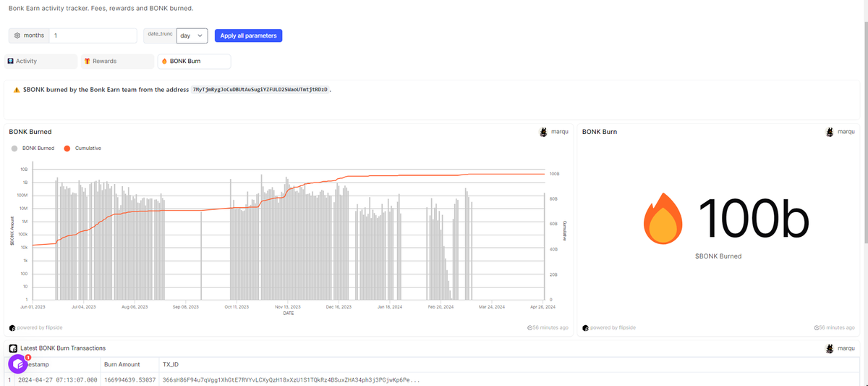
Task: Click Apply all parameters button
Action: point(248,35)
